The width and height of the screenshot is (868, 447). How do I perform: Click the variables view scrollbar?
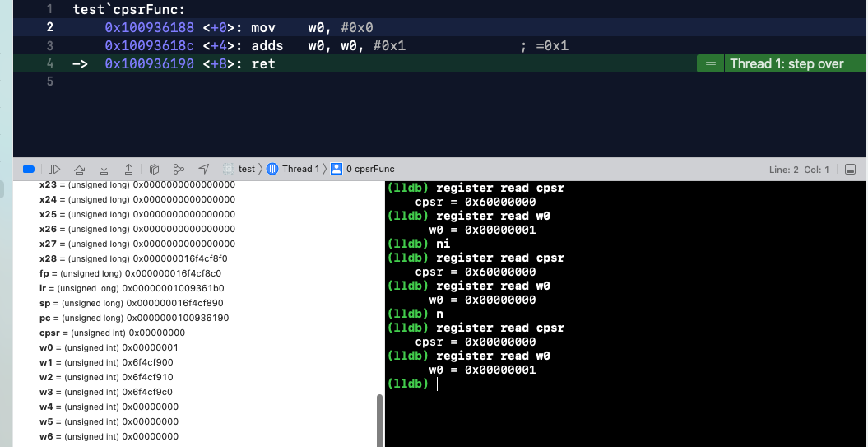coord(379,420)
